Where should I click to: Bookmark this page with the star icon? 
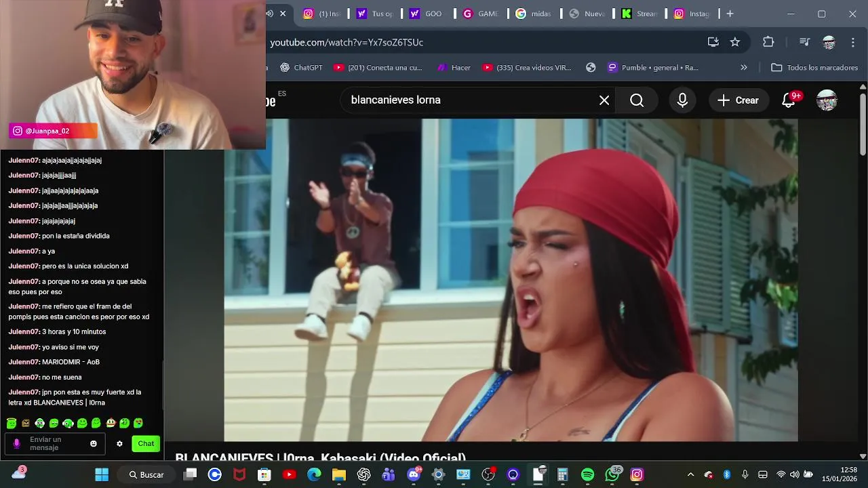pos(735,42)
